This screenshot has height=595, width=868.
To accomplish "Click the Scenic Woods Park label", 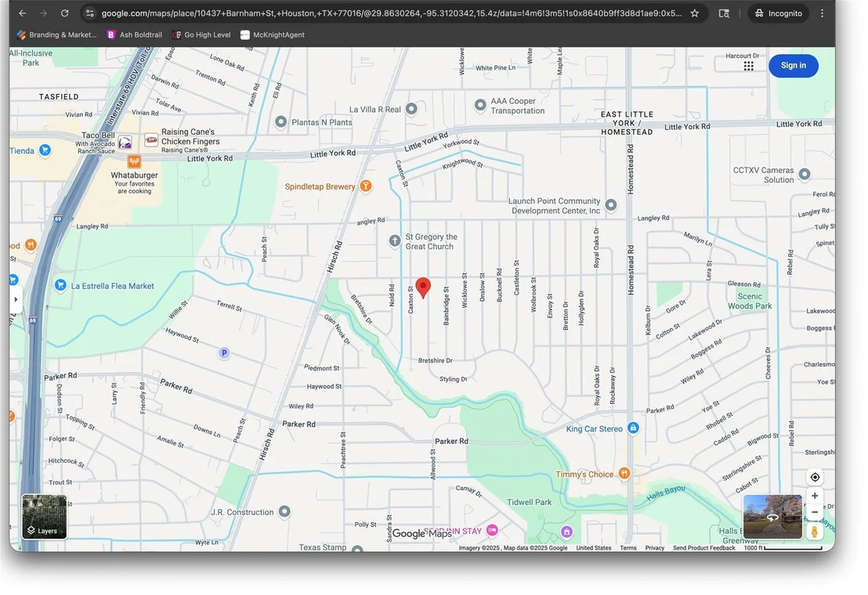I will (x=750, y=301).
